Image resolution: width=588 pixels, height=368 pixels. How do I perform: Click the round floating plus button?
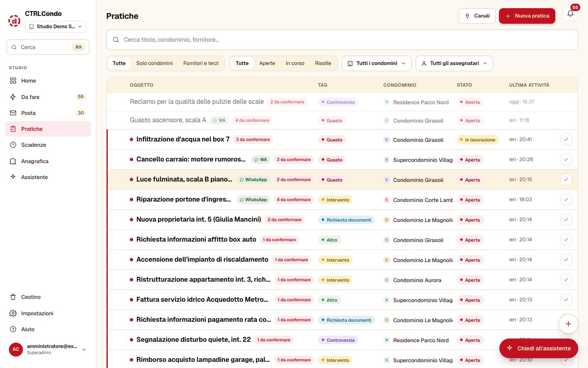568,324
